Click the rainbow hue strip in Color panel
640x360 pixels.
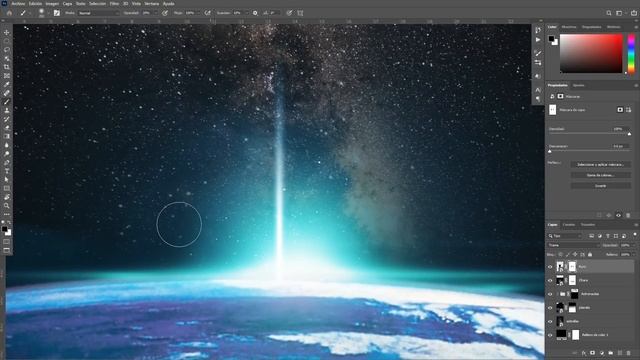pyautogui.click(x=631, y=54)
